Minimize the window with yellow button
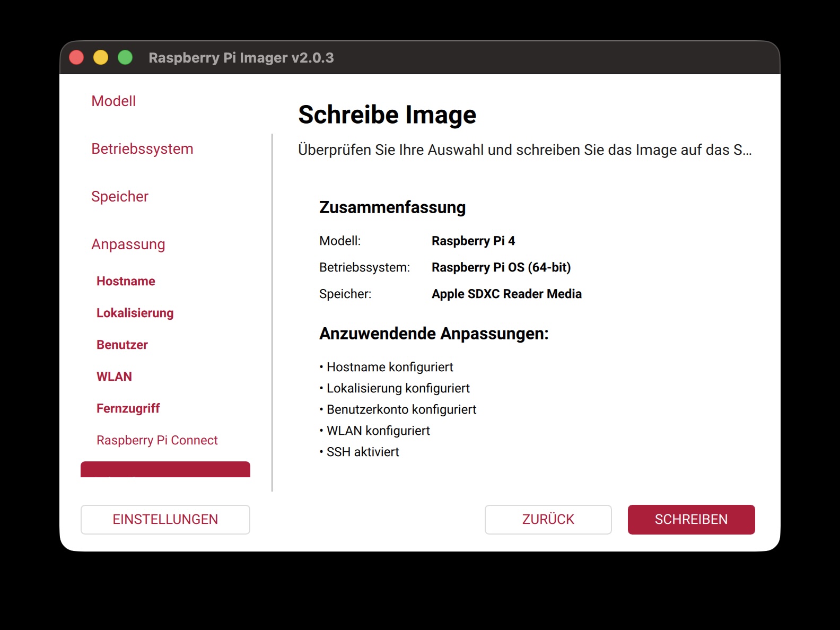840x630 pixels. pos(101,57)
